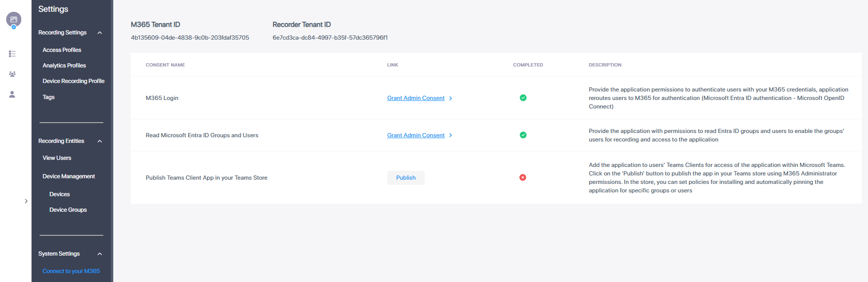Expand the left rail with the arrow
This screenshot has height=282, width=868.
tap(26, 201)
